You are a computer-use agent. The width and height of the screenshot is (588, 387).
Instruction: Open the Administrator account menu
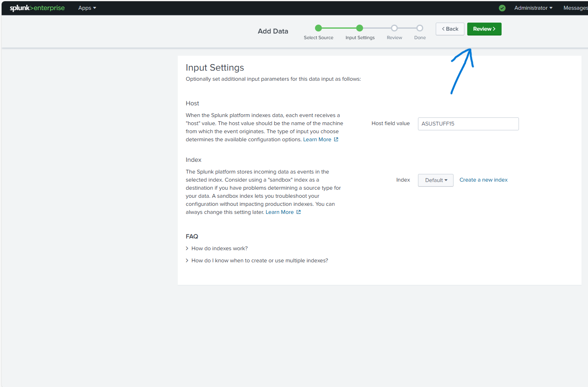click(533, 8)
